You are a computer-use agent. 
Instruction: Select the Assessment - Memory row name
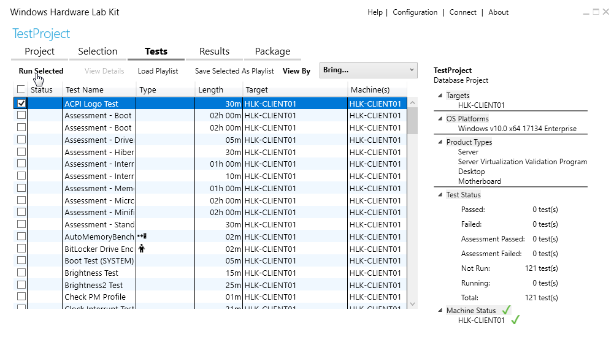click(x=99, y=188)
